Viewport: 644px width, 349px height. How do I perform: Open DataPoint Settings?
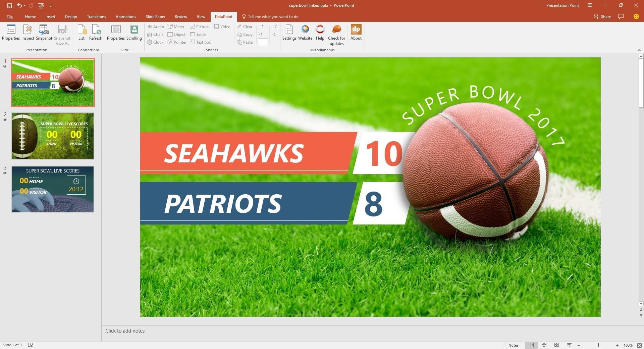coord(289,33)
